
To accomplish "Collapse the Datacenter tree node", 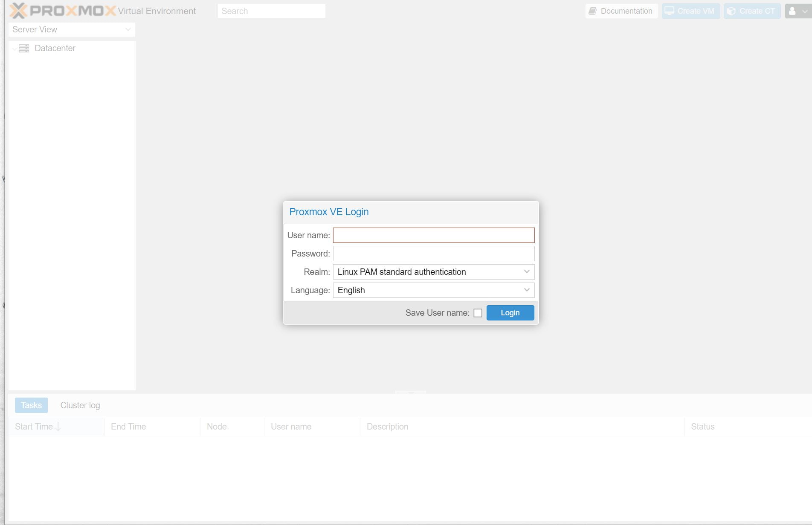I will click(x=14, y=49).
